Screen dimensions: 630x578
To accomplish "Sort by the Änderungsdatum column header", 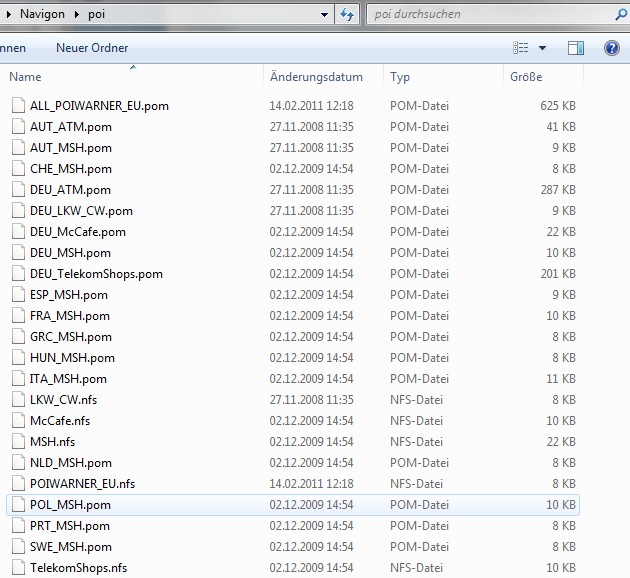I will pos(316,77).
